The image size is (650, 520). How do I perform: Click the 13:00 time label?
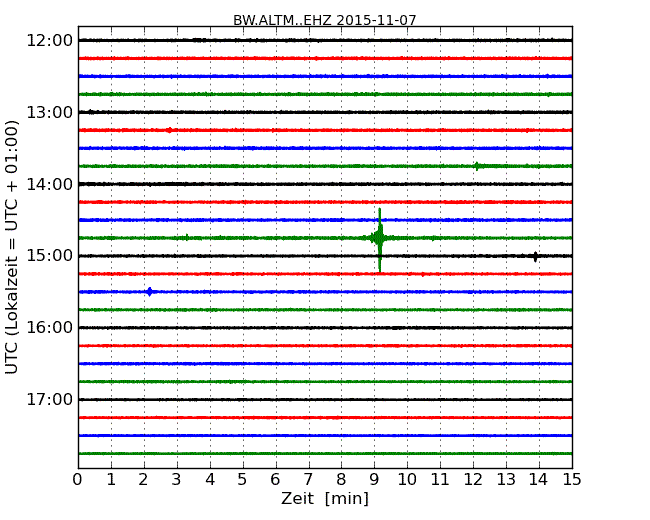pyautogui.click(x=50, y=112)
